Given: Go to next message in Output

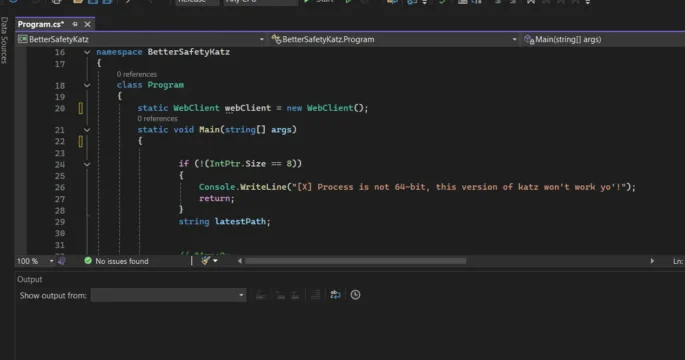Looking at the screenshot, I should tap(295, 295).
